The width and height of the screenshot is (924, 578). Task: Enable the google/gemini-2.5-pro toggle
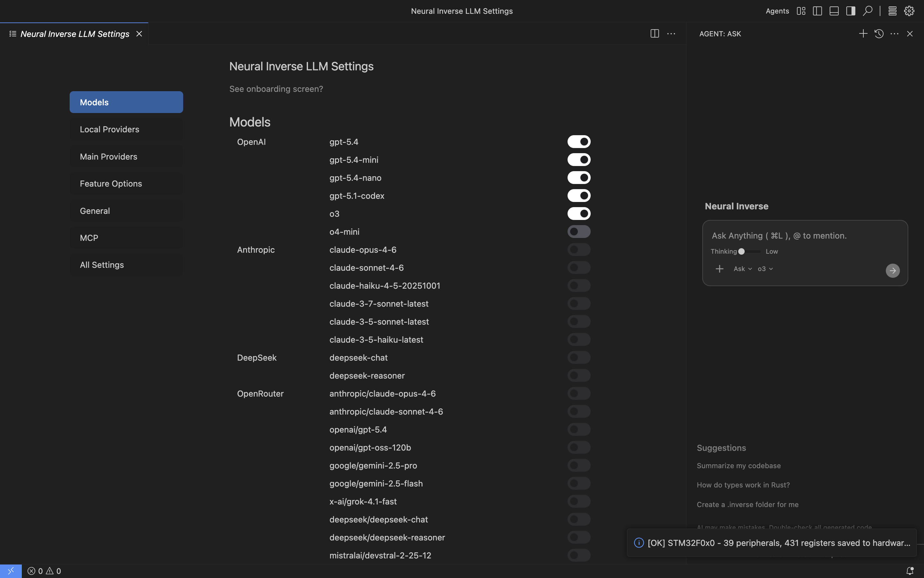579,465
